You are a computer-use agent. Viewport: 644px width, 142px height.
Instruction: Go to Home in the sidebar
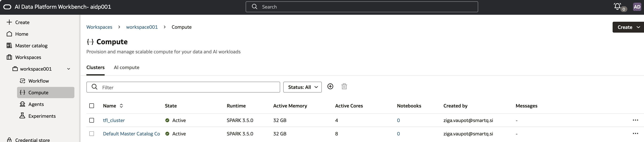(x=17, y=34)
